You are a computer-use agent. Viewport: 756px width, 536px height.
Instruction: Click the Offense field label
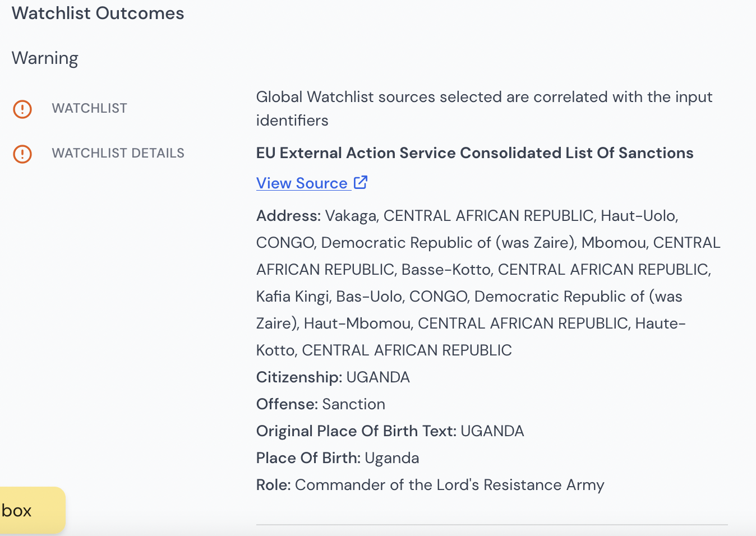287,404
